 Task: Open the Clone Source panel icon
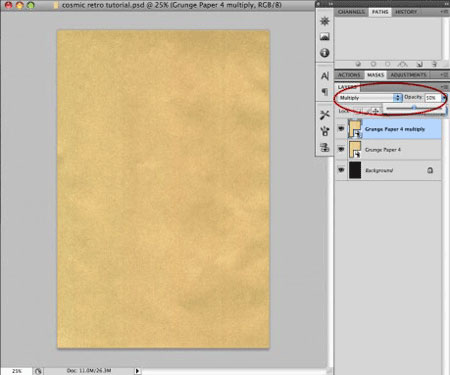pos(325,147)
